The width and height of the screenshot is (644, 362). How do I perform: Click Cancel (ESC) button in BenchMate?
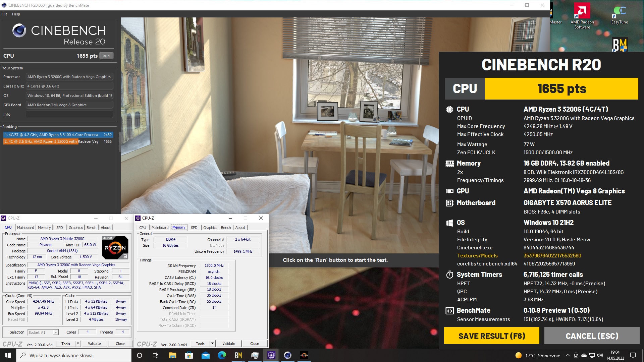[592, 336]
